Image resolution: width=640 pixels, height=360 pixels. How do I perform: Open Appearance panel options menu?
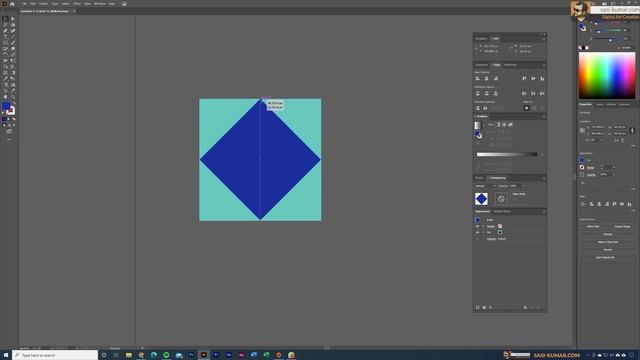click(x=544, y=211)
